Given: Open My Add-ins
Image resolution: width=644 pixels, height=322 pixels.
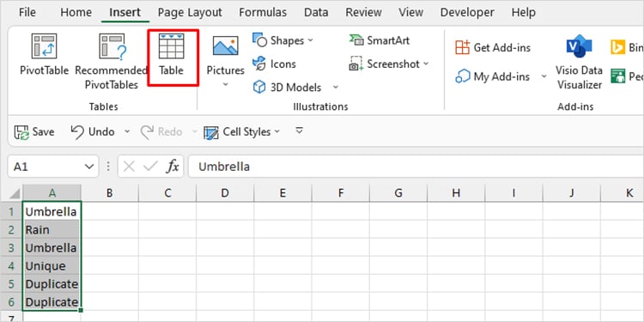Looking at the screenshot, I should [493, 76].
